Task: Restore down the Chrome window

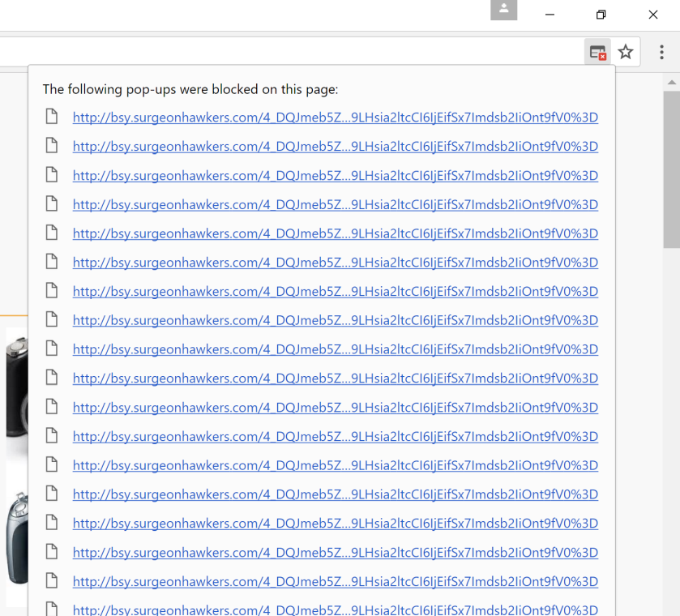Action: tap(601, 15)
